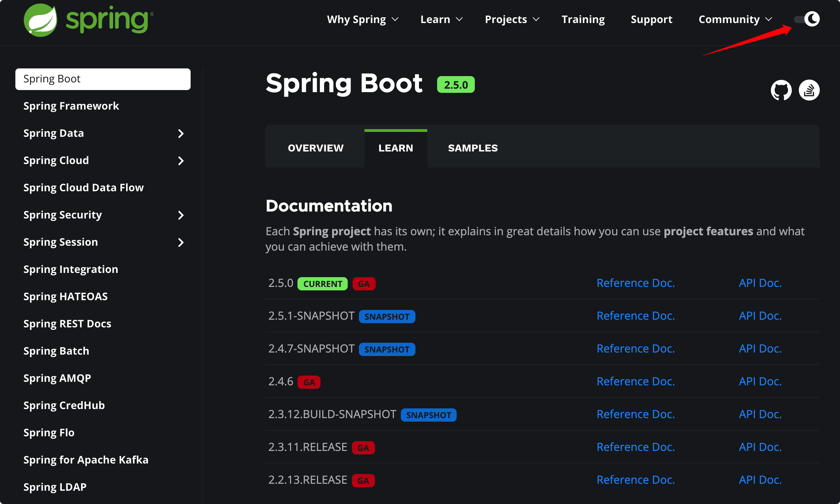Image resolution: width=840 pixels, height=504 pixels.
Task: Open the Stack Overflow icon for Spring Boot
Action: (x=809, y=90)
